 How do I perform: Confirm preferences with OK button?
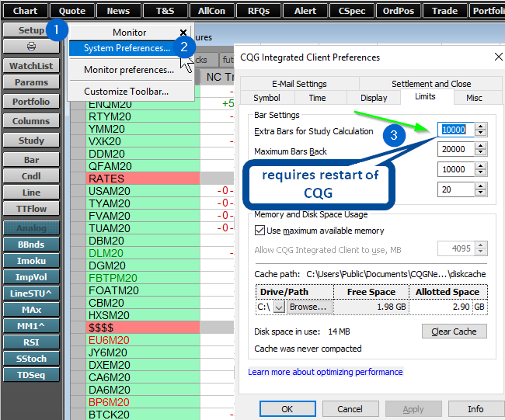pos(287,409)
